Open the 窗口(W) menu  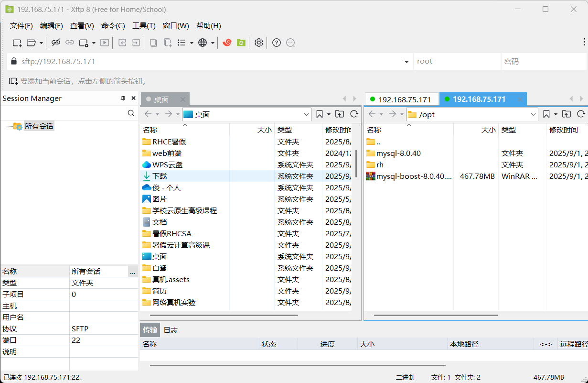tap(176, 26)
